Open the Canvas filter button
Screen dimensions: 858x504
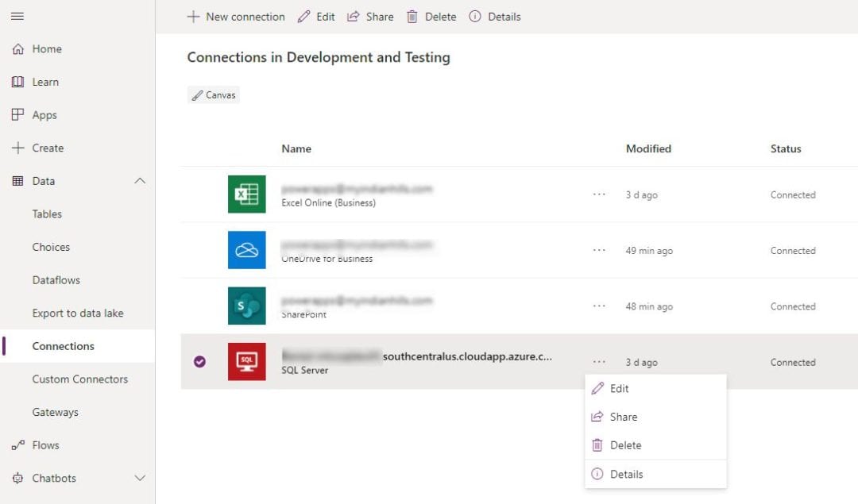click(x=213, y=94)
